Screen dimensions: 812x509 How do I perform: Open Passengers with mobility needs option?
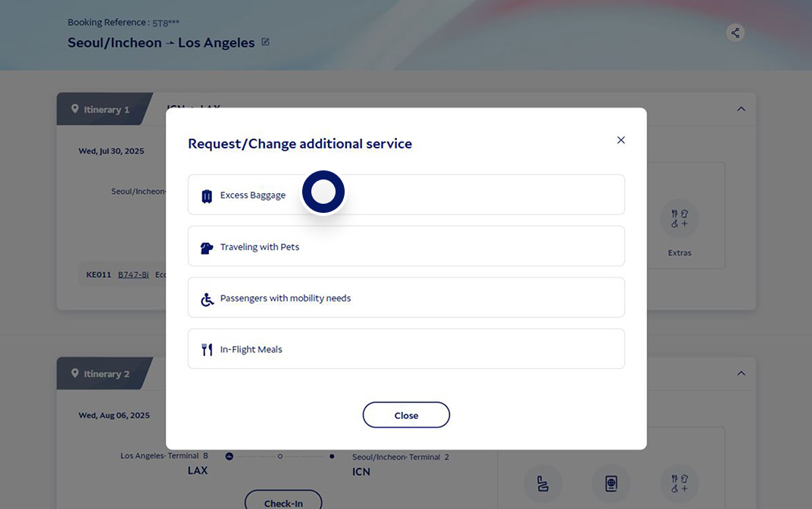(406, 298)
